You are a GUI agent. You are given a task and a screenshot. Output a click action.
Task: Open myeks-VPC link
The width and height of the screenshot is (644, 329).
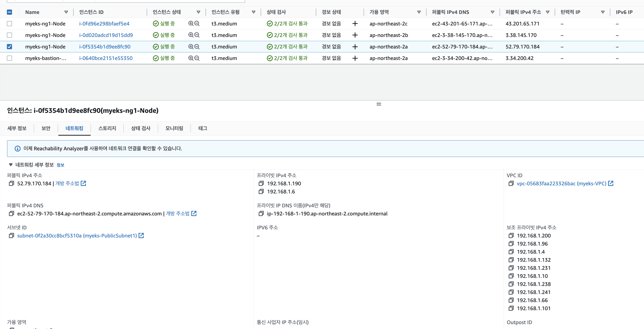click(561, 184)
